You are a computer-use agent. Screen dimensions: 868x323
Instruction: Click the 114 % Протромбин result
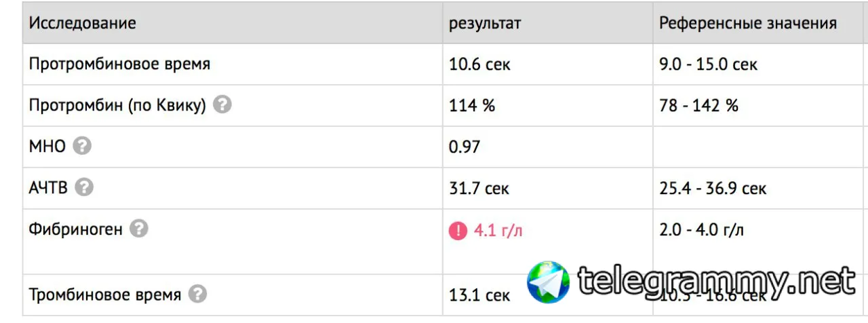pos(472,105)
